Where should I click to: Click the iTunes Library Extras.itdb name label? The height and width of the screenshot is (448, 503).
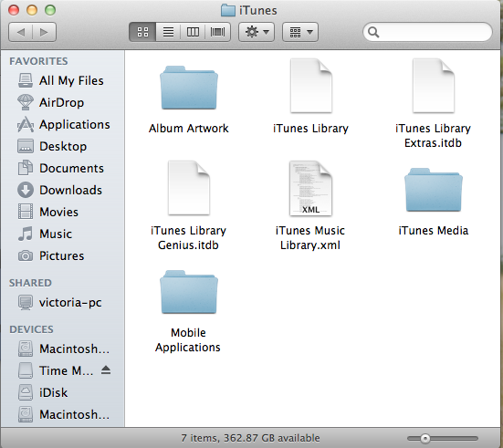pyautogui.click(x=433, y=135)
